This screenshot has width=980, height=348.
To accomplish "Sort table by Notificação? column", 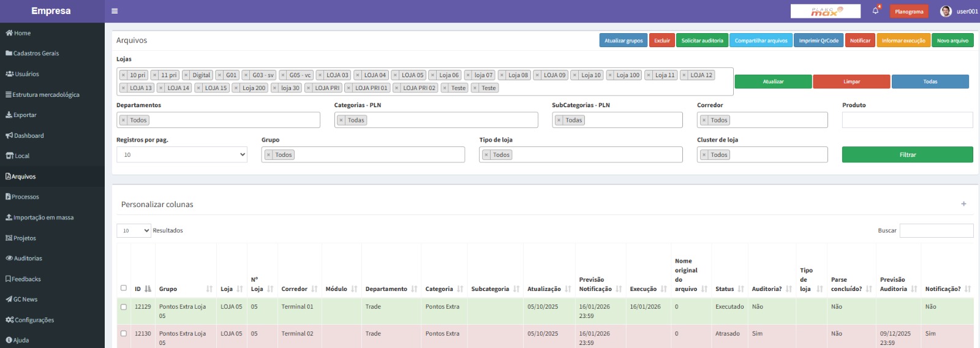I will [x=967, y=289].
